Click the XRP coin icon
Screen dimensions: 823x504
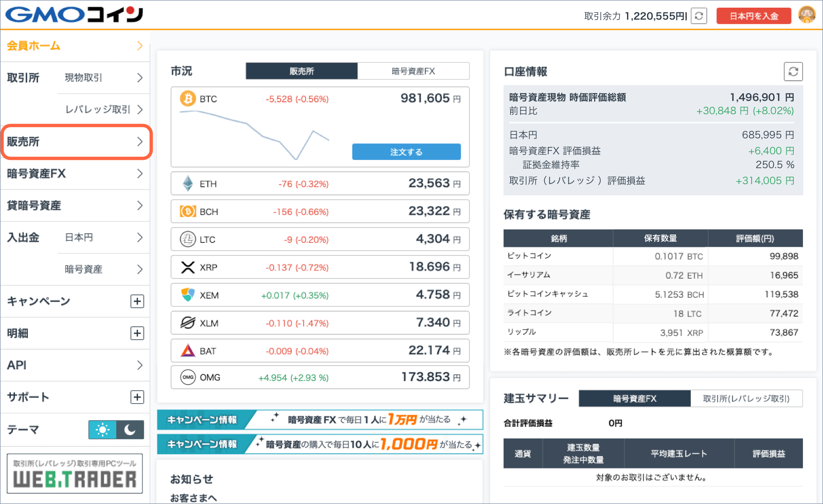pyautogui.click(x=188, y=267)
